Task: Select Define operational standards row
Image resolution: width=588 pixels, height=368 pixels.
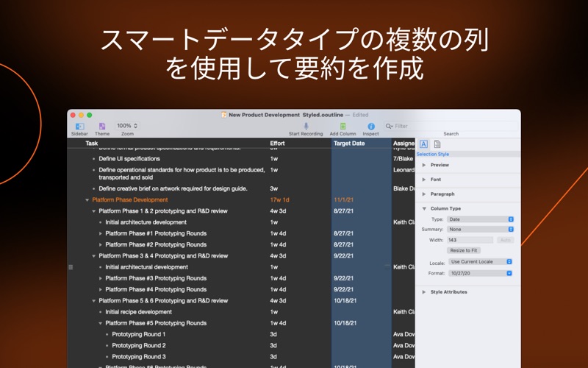Action: [x=182, y=174]
